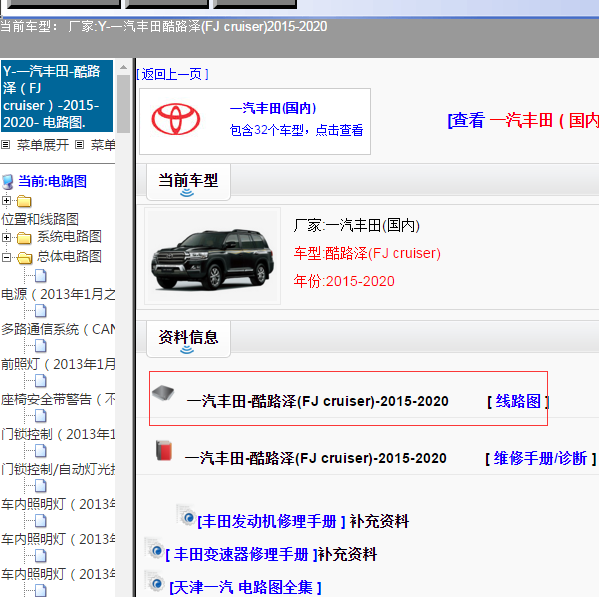Open the 维修手册/诊断 link
Screen dimensions: 599x597
(540, 458)
